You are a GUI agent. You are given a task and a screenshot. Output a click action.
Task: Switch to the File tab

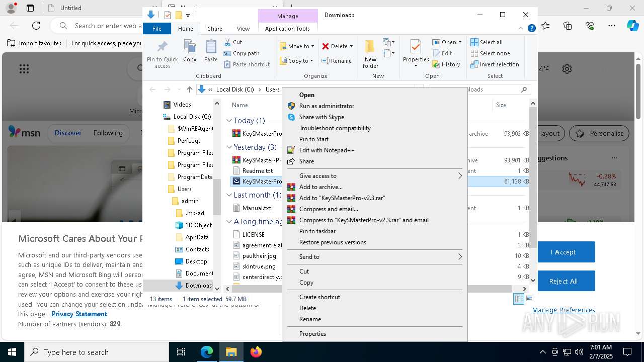pyautogui.click(x=157, y=29)
